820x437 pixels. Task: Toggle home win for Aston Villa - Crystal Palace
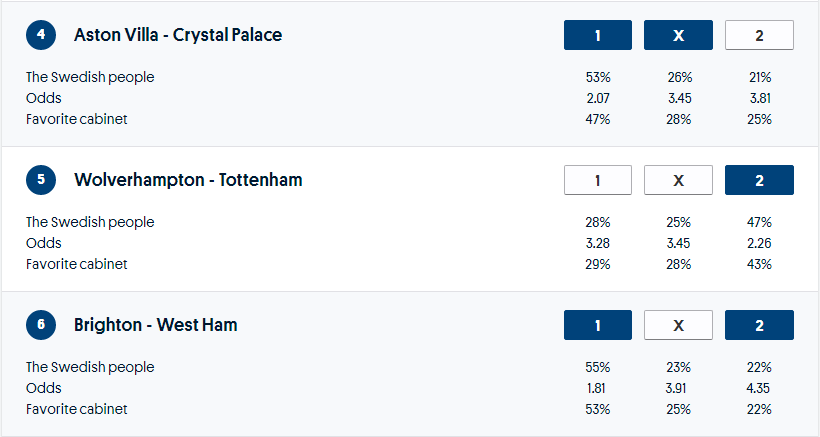tap(598, 35)
